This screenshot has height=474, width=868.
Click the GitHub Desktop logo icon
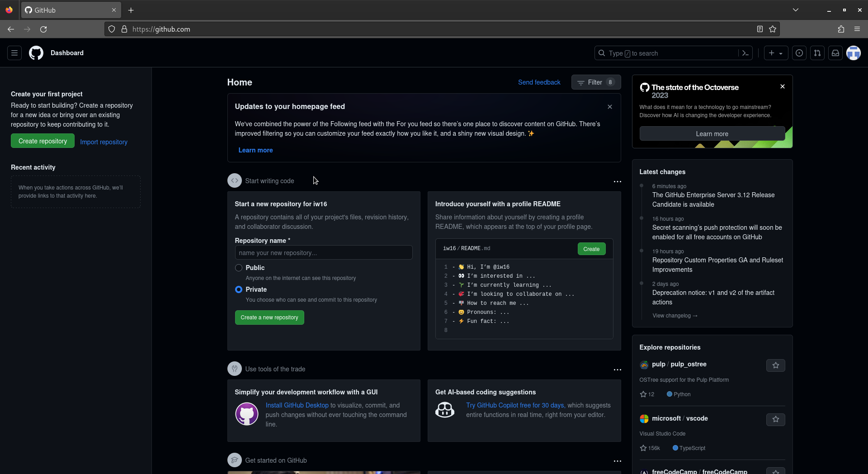pyautogui.click(x=247, y=414)
